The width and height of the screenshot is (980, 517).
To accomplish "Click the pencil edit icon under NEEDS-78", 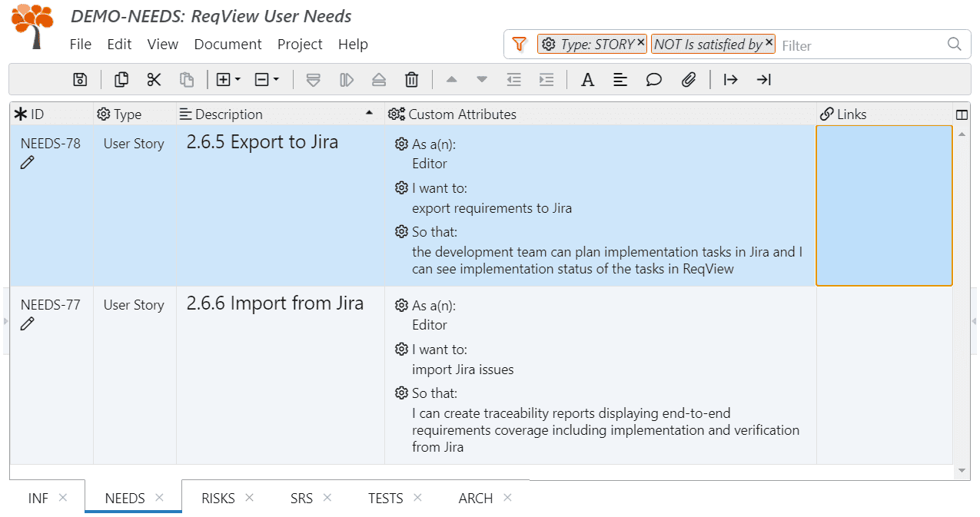I will coord(28,162).
